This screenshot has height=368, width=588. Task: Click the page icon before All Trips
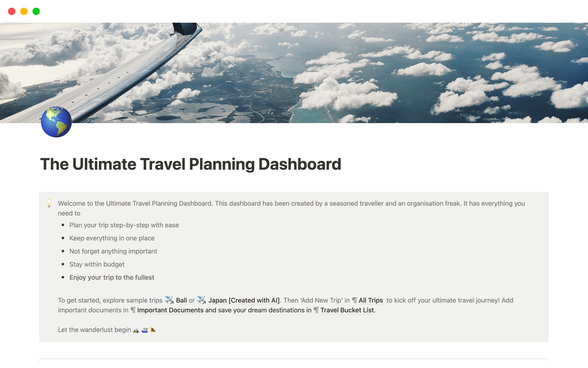click(355, 301)
